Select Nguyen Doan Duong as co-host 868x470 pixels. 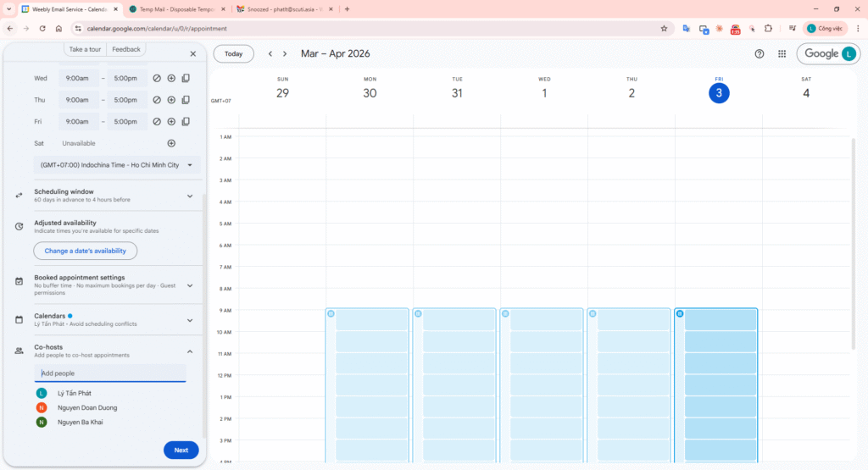tap(87, 407)
